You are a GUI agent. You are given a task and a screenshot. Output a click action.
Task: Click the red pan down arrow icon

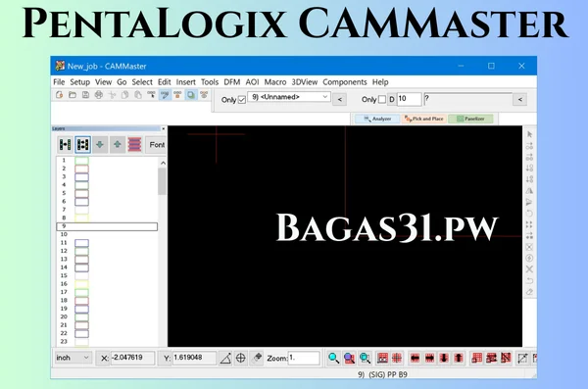tap(444, 359)
